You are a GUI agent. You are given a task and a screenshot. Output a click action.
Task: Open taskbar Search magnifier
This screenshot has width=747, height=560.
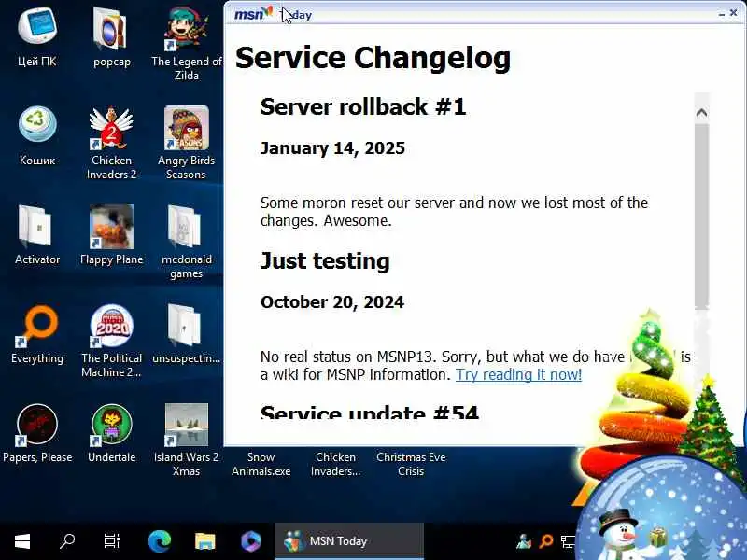click(67, 541)
